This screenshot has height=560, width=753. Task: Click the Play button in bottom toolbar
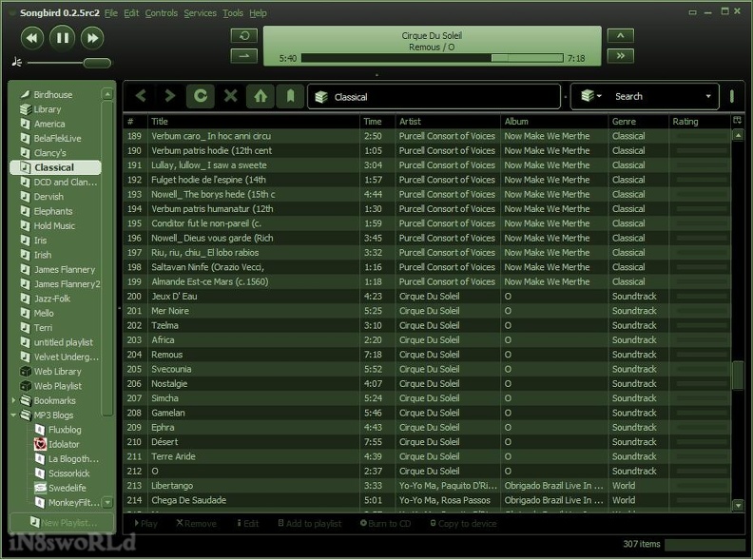pyautogui.click(x=146, y=524)
